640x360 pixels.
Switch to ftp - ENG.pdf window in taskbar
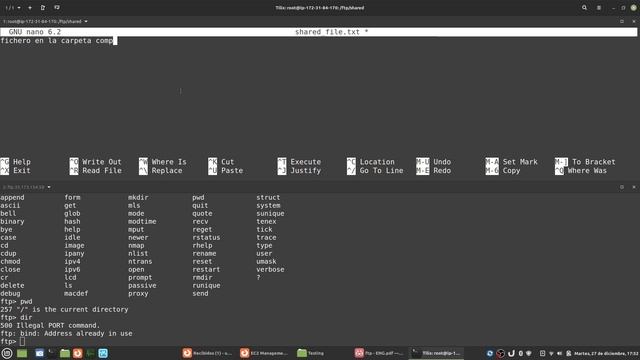379,353
